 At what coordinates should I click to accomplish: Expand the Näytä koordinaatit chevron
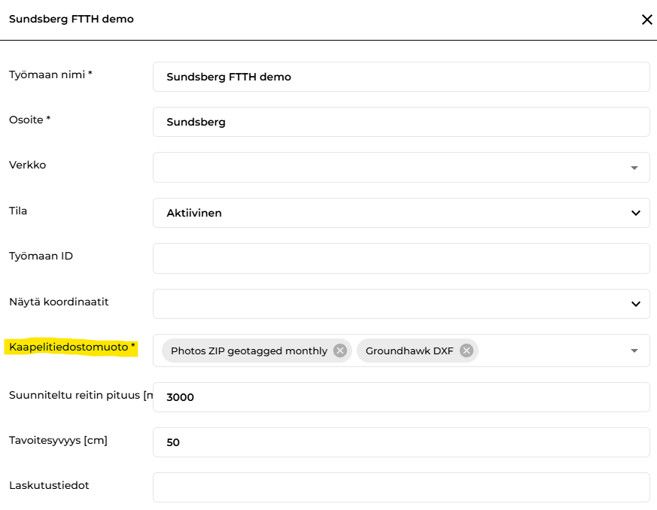(635, 304)
